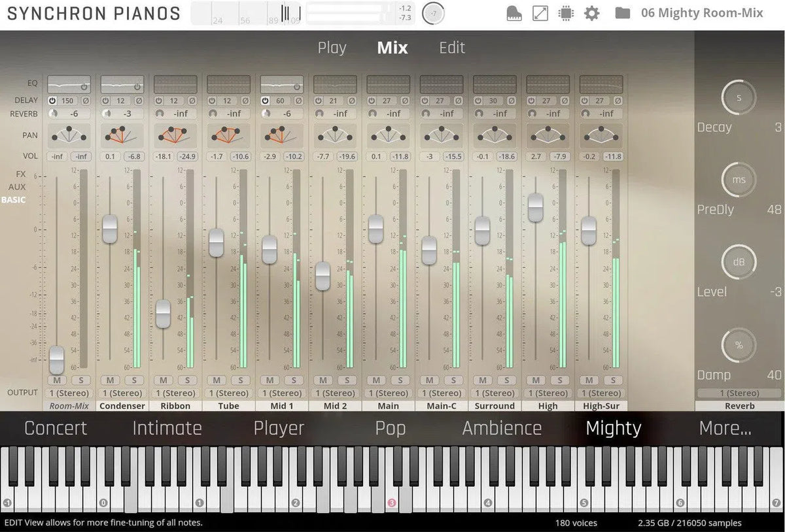Screen dimensions: 785x532
Task: Mute the Condenser channel
Action: click(x=109, y=380)
